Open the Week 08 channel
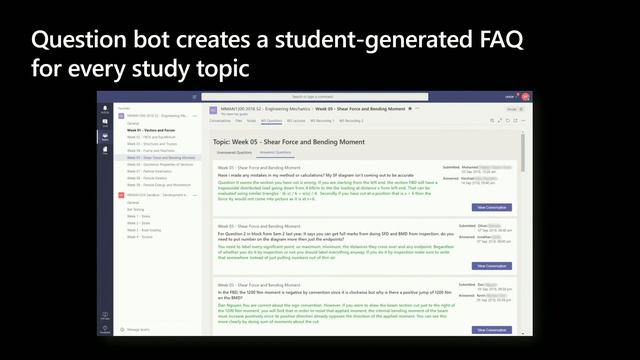This screenshot has height=360, width=640. pos(147,178)
